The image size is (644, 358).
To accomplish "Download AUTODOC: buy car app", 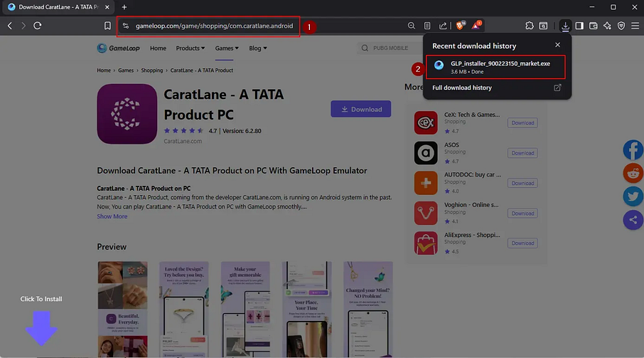I will pos(522,183).
